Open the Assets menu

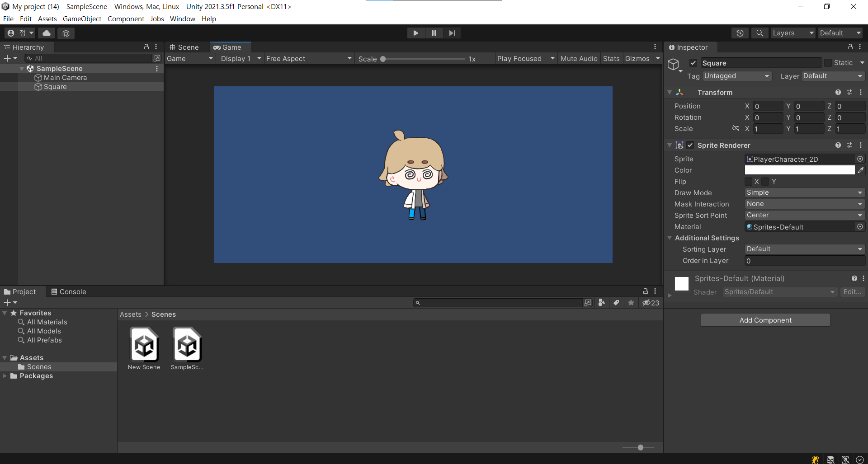tap(47, 19)
